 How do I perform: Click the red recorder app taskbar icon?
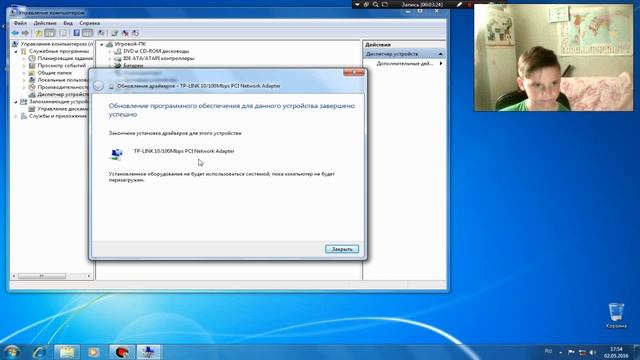122,352
